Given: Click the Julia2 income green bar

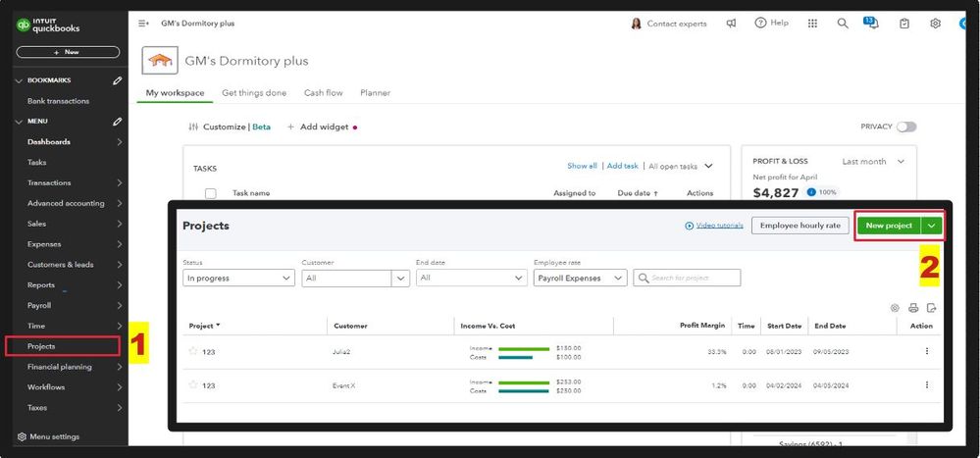Looking at the screenshot, I should click(524, 349).
